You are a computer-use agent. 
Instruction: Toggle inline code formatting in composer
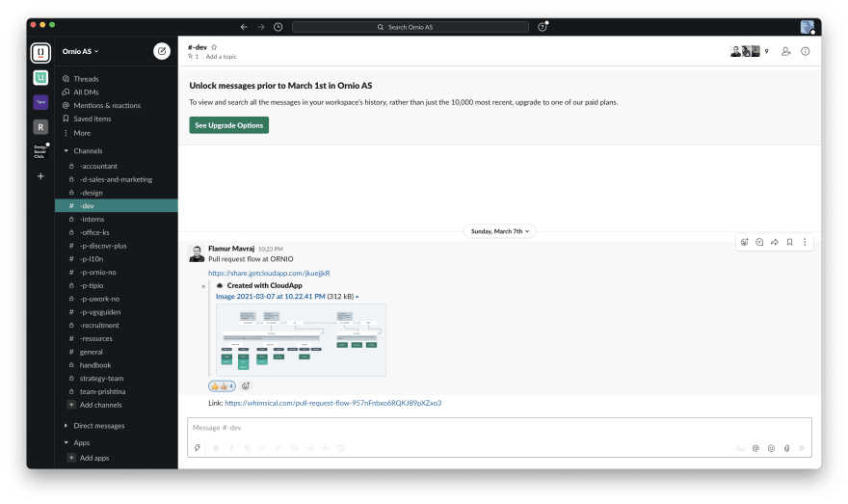pos(263,448)
